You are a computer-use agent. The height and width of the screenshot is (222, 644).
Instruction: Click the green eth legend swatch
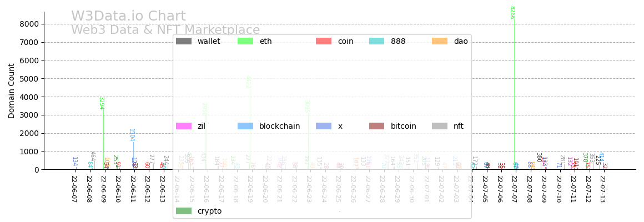click(x=245, y=41)
